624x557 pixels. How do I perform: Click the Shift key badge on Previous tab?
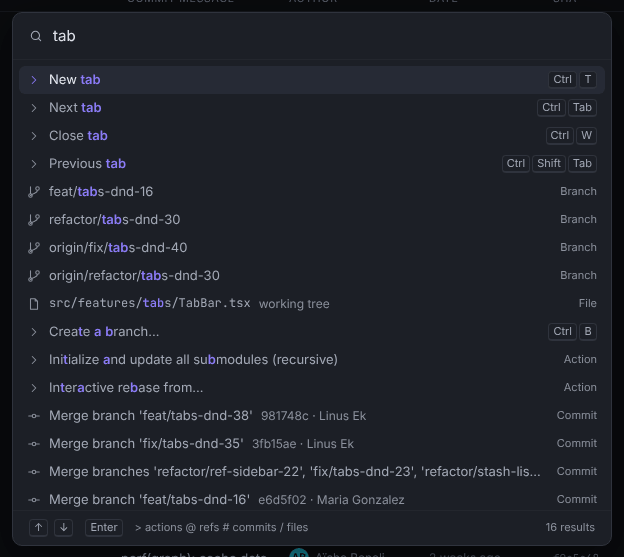coord(549,164)
